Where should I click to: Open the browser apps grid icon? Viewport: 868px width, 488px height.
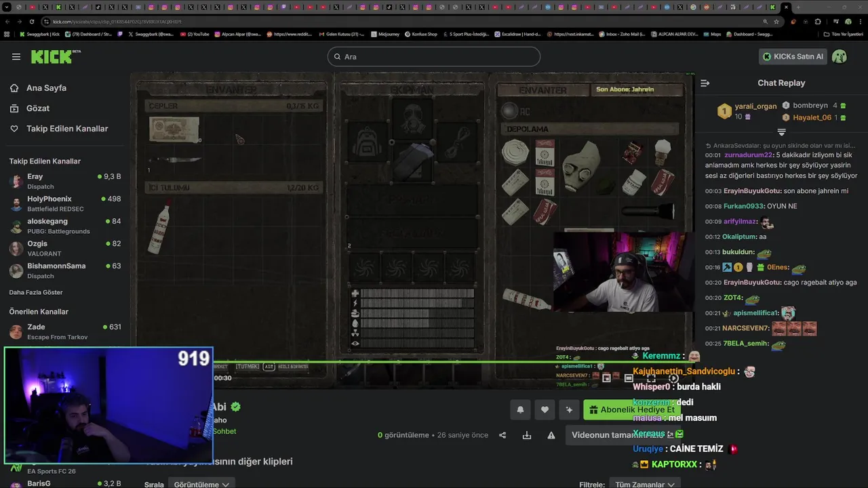coord(7,34)
